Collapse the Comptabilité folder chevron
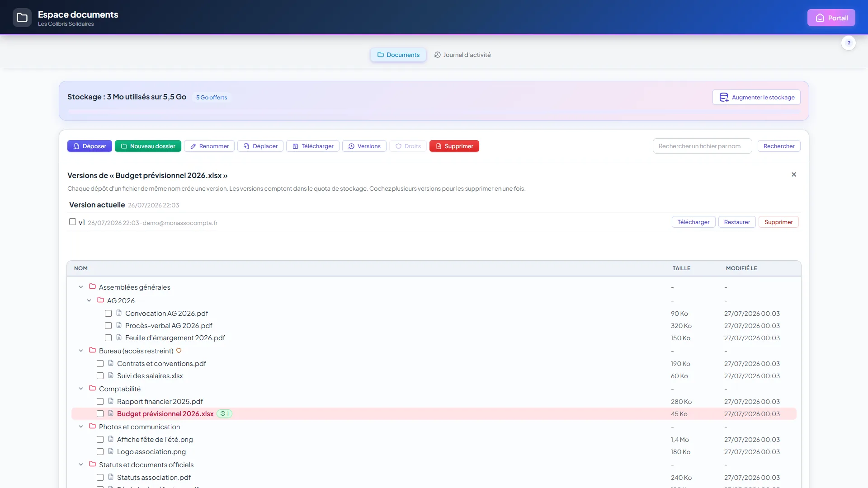The image size is (868, 488). [x=81, y=389]
